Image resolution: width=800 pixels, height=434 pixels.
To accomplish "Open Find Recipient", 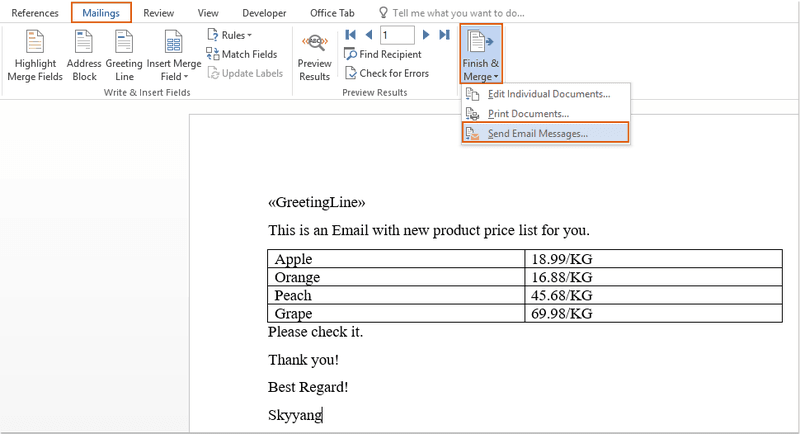I will click(383, 54).
